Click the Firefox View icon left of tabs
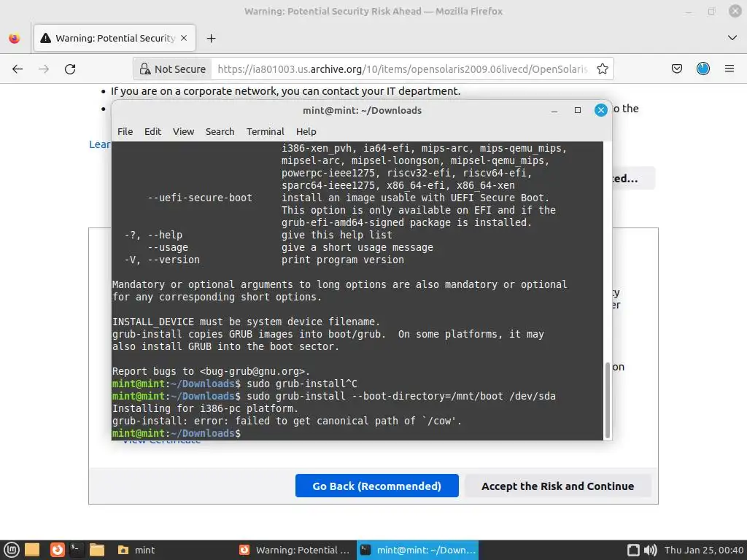This screenshot has height=560, width=747. pyautogui.click(x=15, y=38)
